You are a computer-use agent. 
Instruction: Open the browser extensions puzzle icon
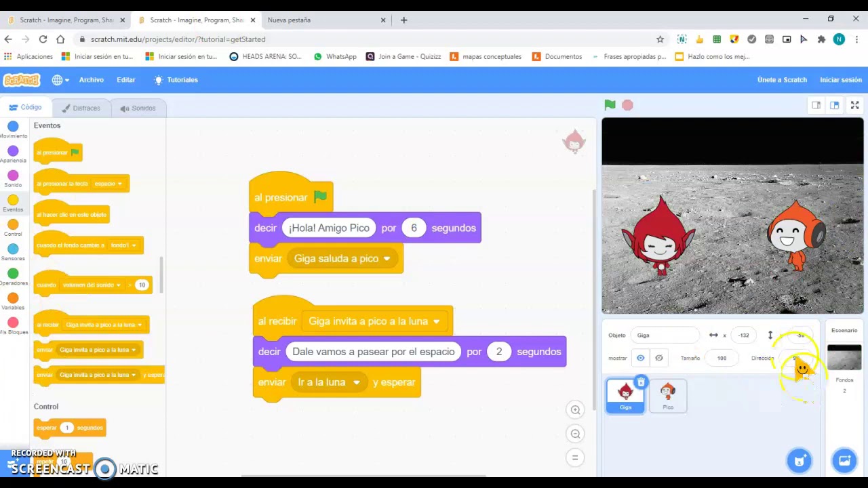click(x=821, y=39)
